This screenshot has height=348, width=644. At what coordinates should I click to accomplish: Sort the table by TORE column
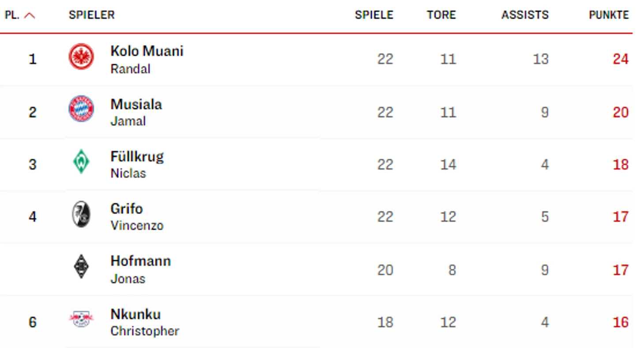(441, 15)
